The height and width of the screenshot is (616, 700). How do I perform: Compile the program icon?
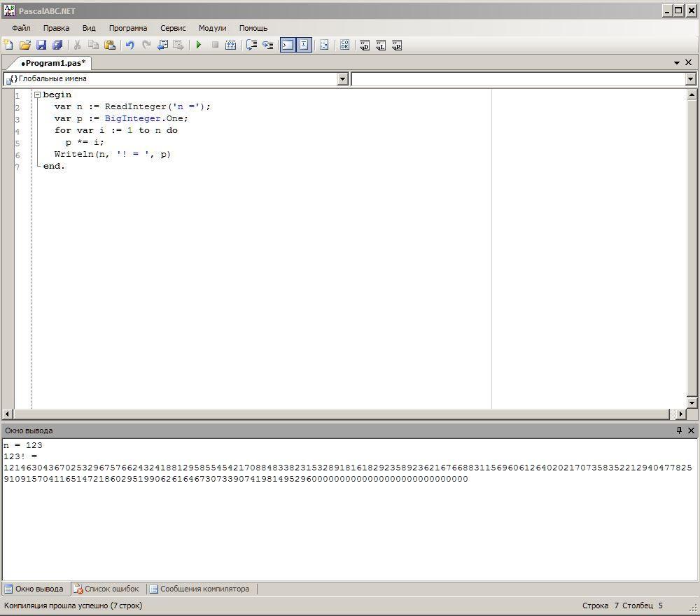coord(231,45)
